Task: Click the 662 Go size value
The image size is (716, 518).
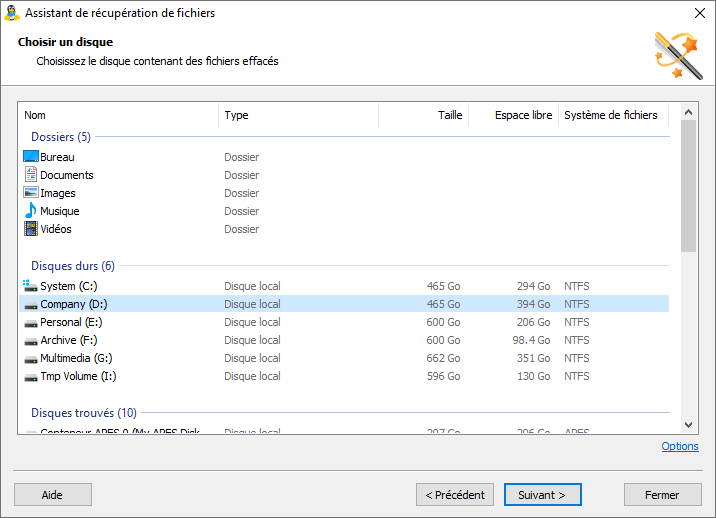Action: point(443,358)
